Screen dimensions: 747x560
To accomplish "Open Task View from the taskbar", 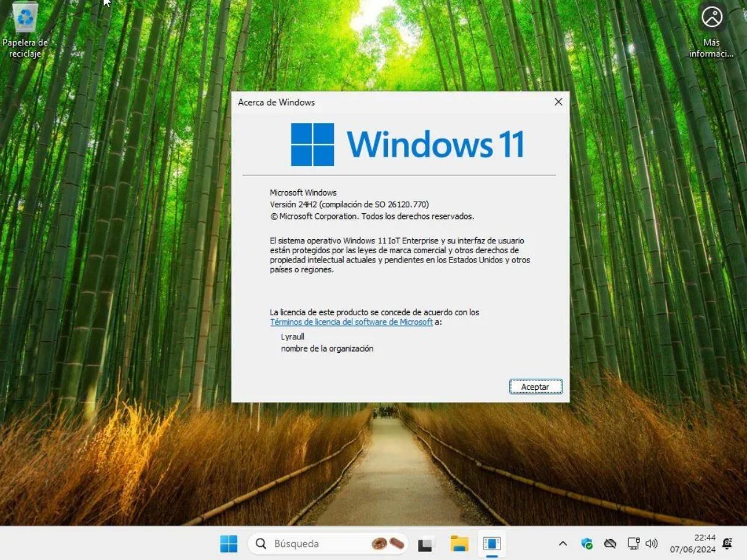I will [x=426, y=543].
